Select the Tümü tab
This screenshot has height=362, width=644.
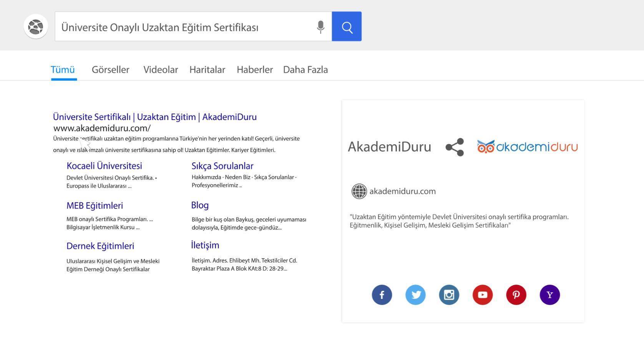(63, 70)
